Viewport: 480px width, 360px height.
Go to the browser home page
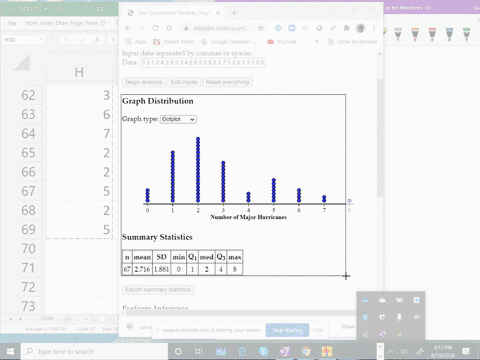pyautogui.click(x=169, y=28)
